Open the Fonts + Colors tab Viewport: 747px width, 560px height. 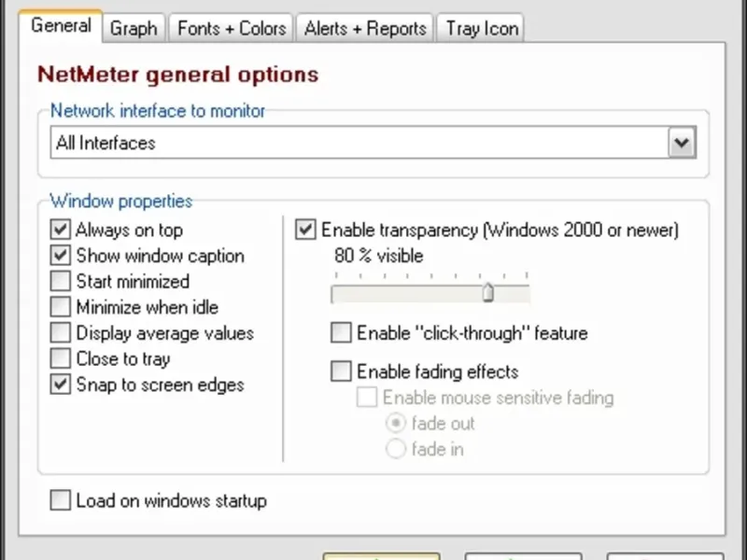tap(232, 28)
